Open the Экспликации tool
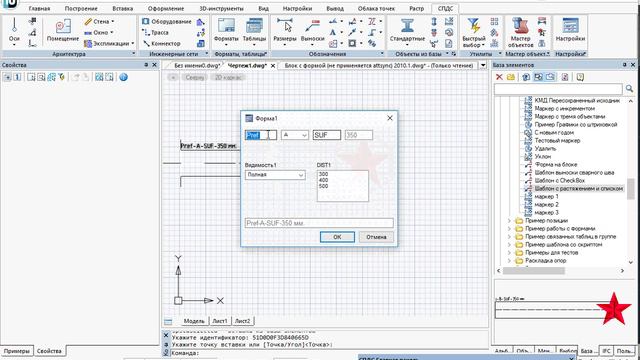This screenshot has width=640, height=360. [x=107, y=43]
